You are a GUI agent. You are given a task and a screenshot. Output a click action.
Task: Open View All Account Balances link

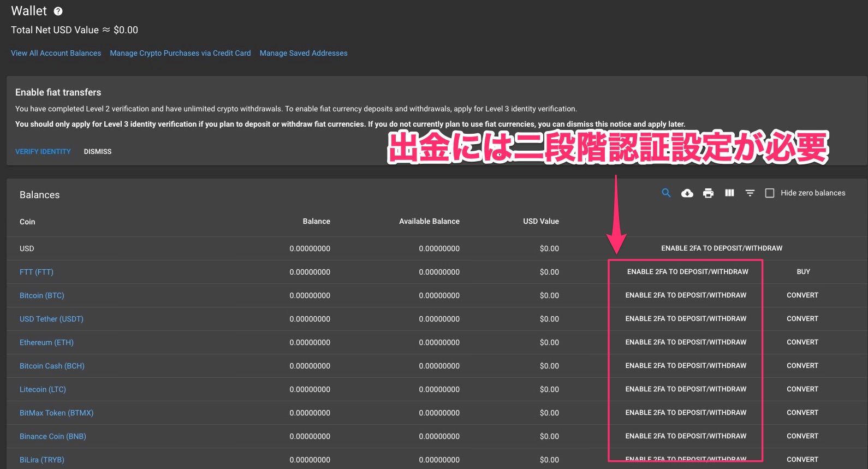(56, 53)
